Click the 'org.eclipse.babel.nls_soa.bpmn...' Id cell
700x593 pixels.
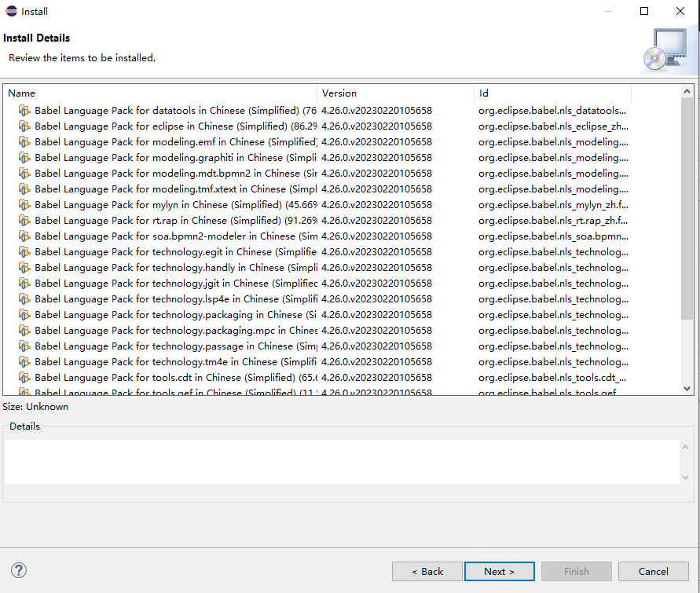[554, 236]
